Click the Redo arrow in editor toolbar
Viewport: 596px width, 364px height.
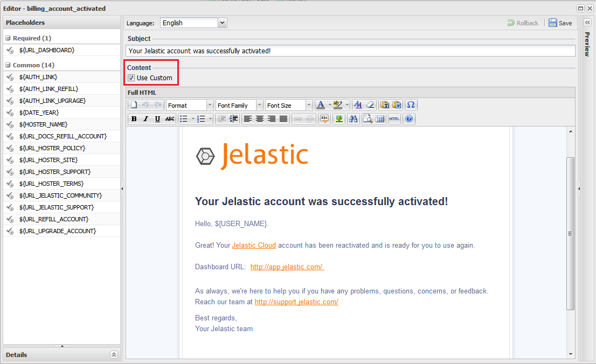pos(158,105)
